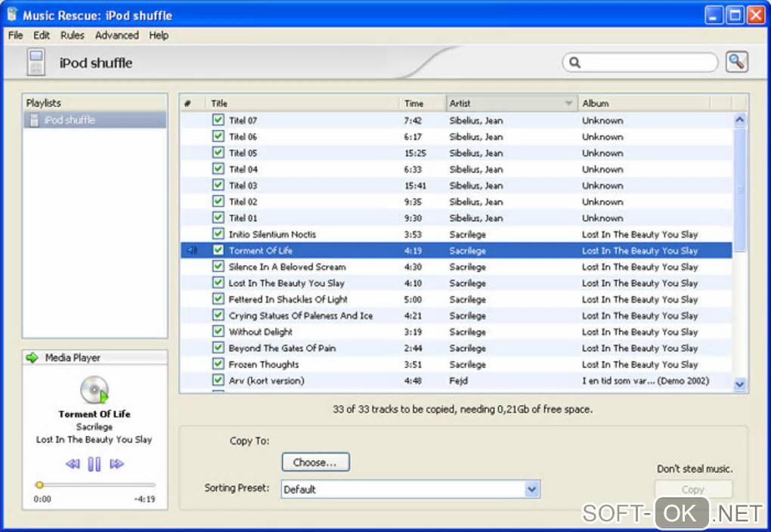The height and width of the screenshot is (532, 771).
Task: Open the Edit menu
Action: click(42, 36)
